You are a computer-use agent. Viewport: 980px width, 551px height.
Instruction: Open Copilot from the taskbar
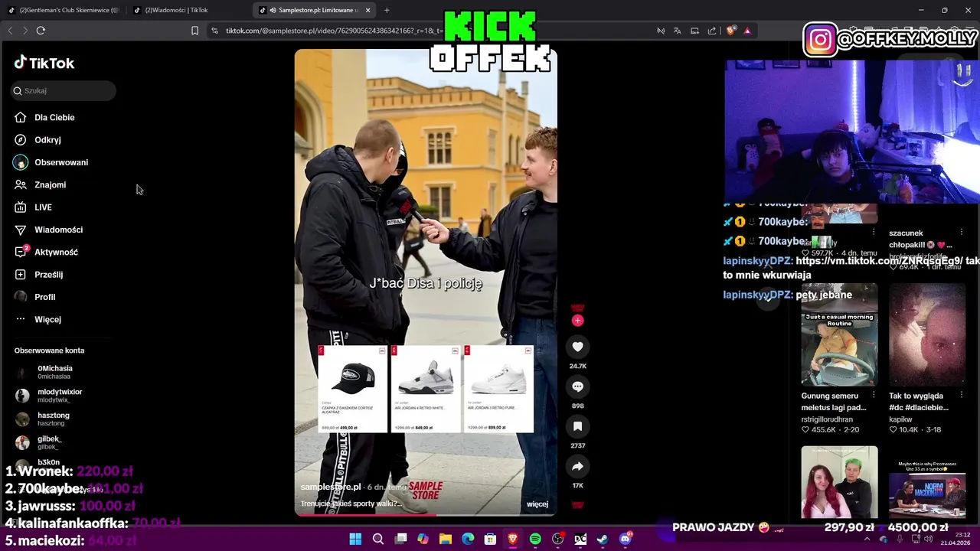pyautogui.click(x=423, y=540)
